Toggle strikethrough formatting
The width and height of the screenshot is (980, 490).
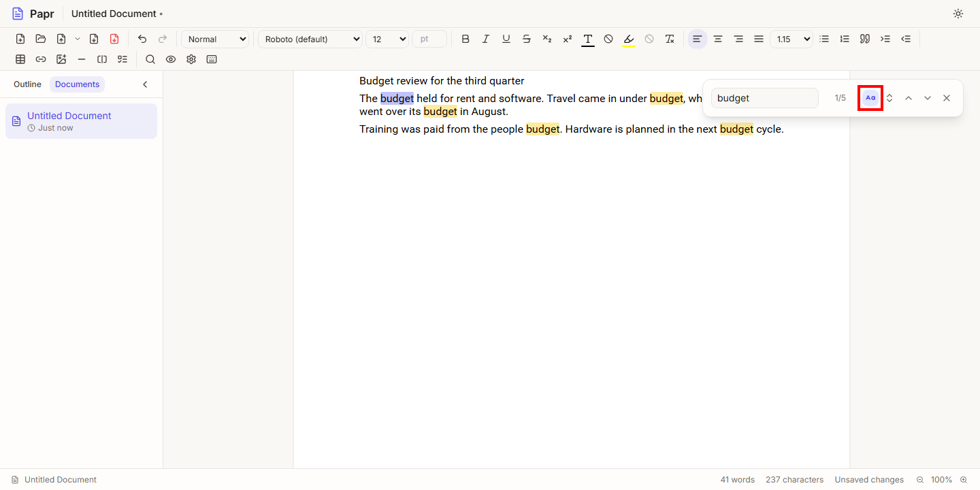527,39
